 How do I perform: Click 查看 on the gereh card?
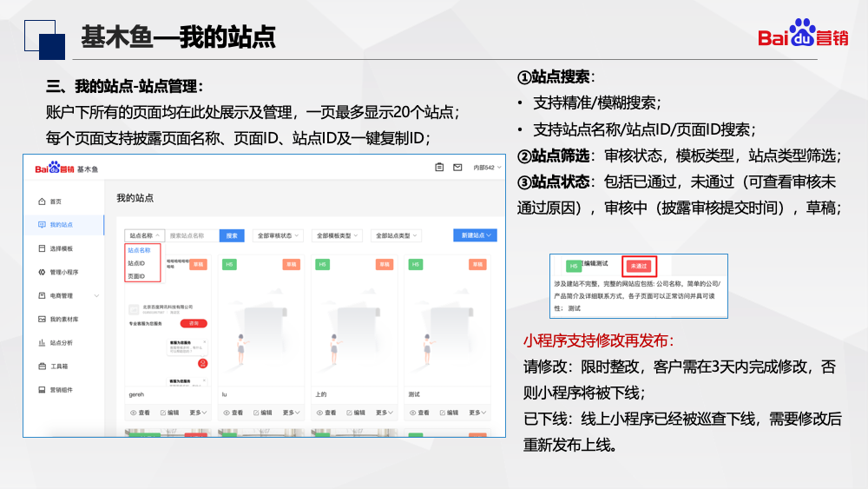(x=140, y=413)
